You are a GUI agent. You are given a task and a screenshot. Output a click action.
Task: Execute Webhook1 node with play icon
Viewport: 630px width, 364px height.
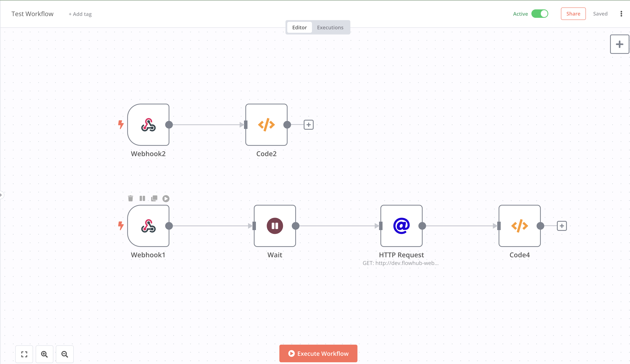coord(166,198)
